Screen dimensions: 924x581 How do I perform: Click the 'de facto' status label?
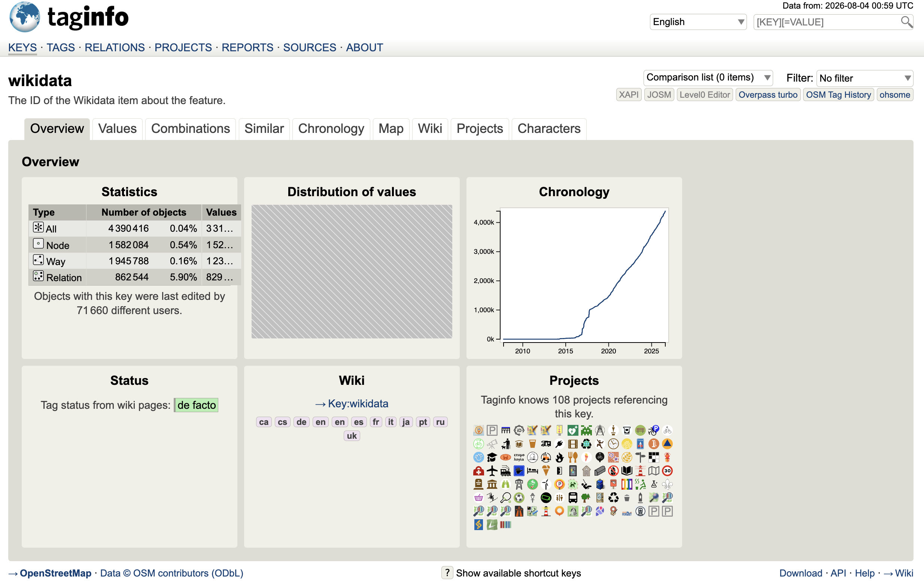pos(196,405)
